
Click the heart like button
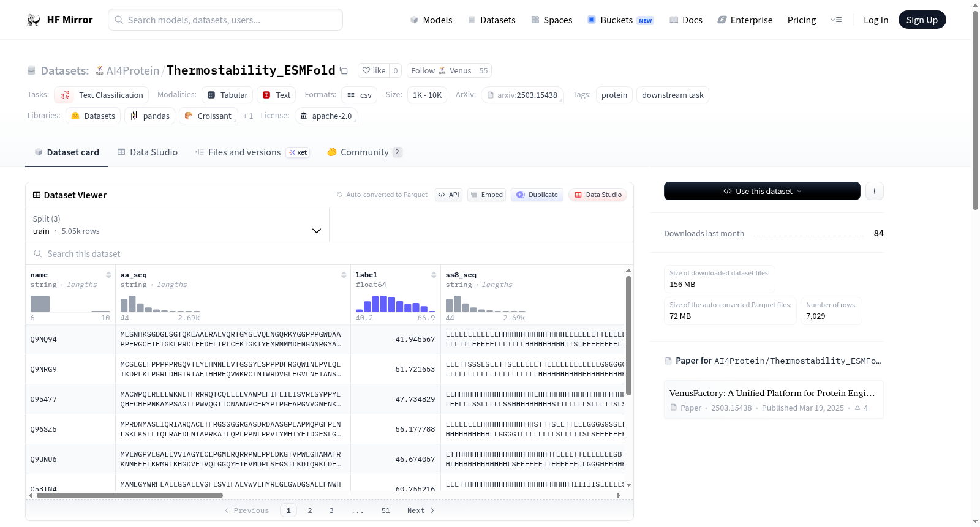click(374, 71)
